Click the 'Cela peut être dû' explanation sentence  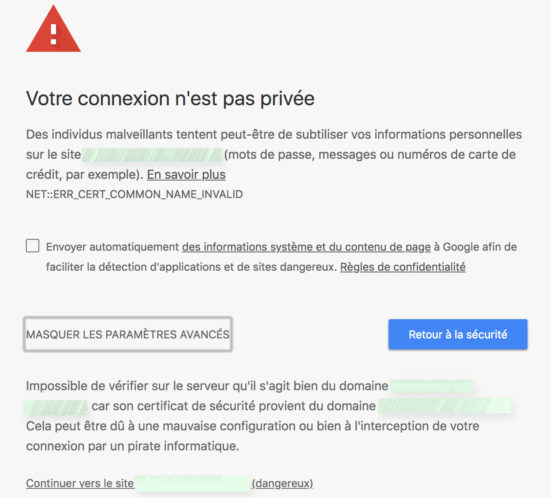coord(253,436)
